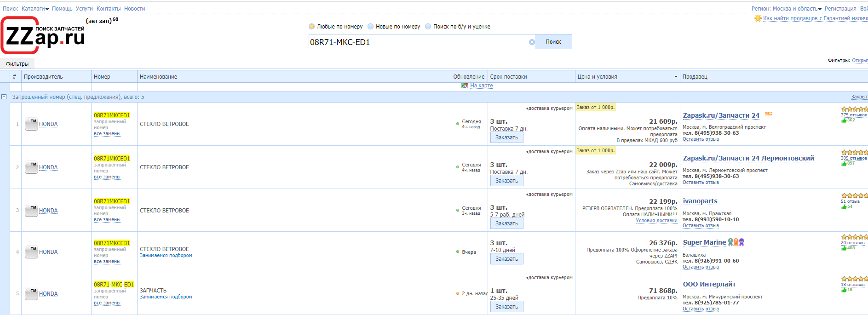Click the green status dot in row 1
The image size is (868, 315).
pyautogui.click(x=457, y=124)
